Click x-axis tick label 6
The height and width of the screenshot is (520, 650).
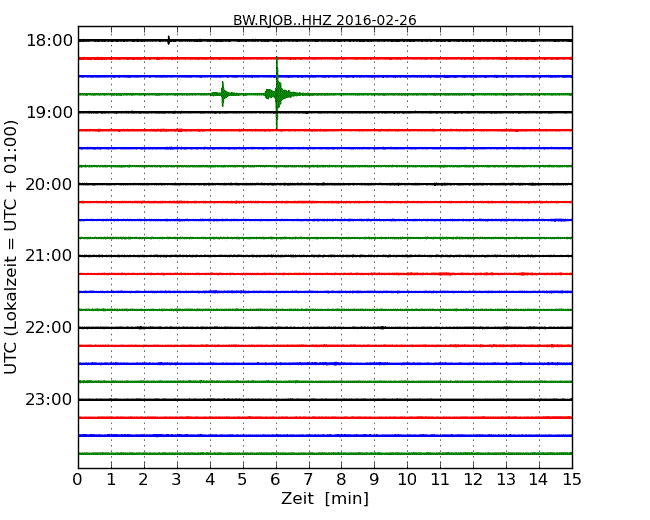point(276,480)
